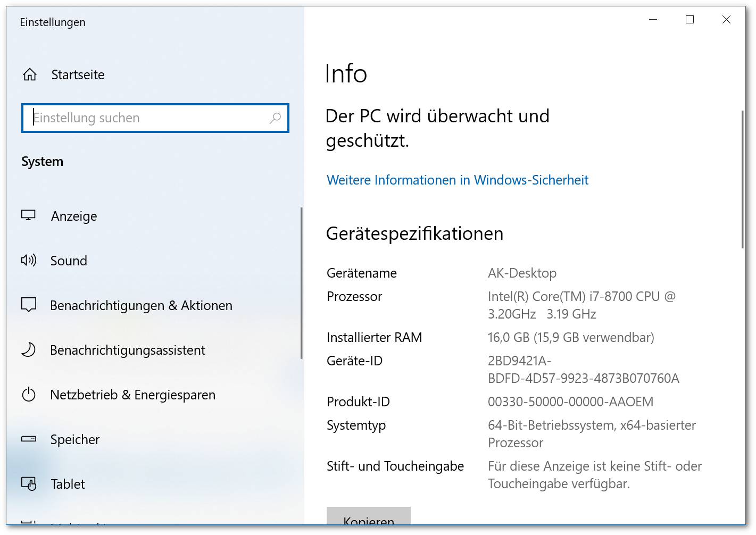Click the Netzbetrieb power icon
The height and width of the screenshot is (535, 756).
pyautogui.click(x=28, y=394)
